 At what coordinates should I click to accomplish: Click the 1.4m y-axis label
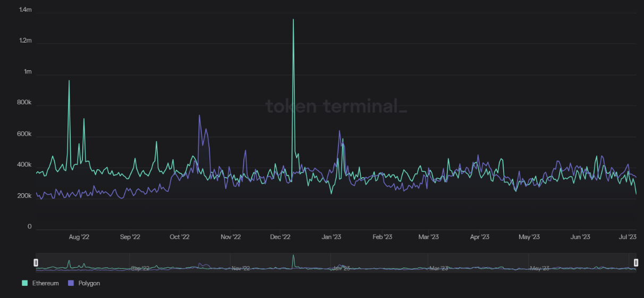[x=26, y=10]
